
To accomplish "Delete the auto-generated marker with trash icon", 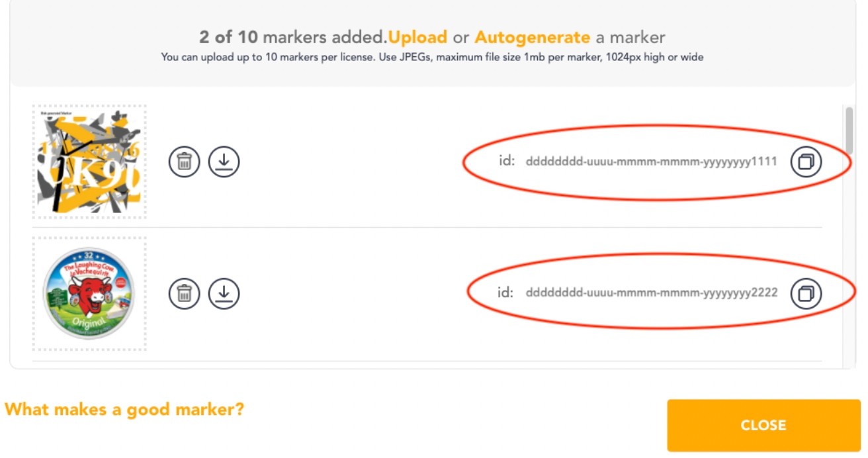I will pyautogui.click(x=185, y=161).
